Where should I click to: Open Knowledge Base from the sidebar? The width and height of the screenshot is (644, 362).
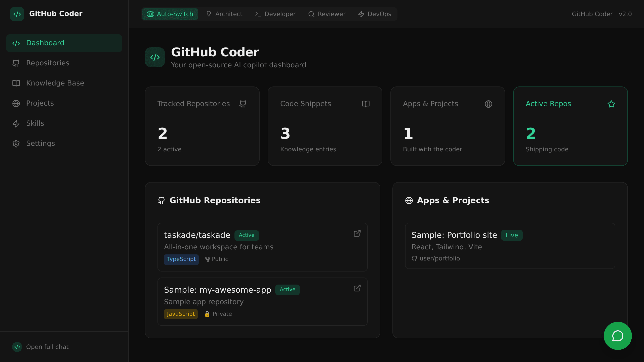click(64, 83)
